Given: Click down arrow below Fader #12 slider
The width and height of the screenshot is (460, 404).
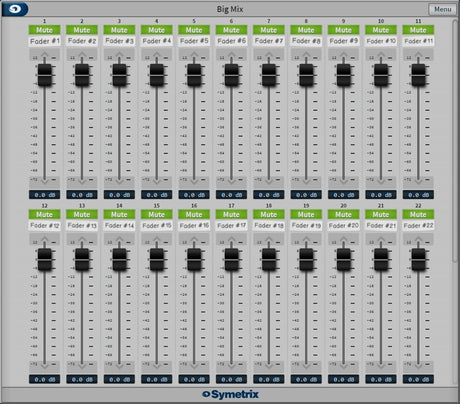Looking at the screenshot, I should click(44, 366).
